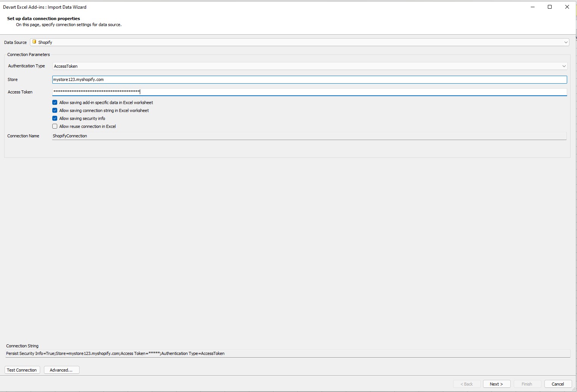Click the Connection String label
Viewport: 577px width, 392px height.
22,346
